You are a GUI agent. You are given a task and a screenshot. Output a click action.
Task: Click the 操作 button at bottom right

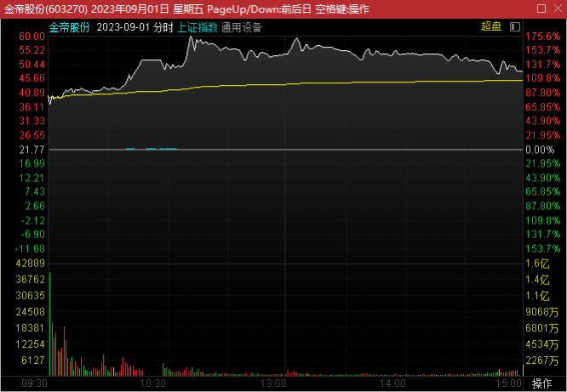tap(541, 383)
